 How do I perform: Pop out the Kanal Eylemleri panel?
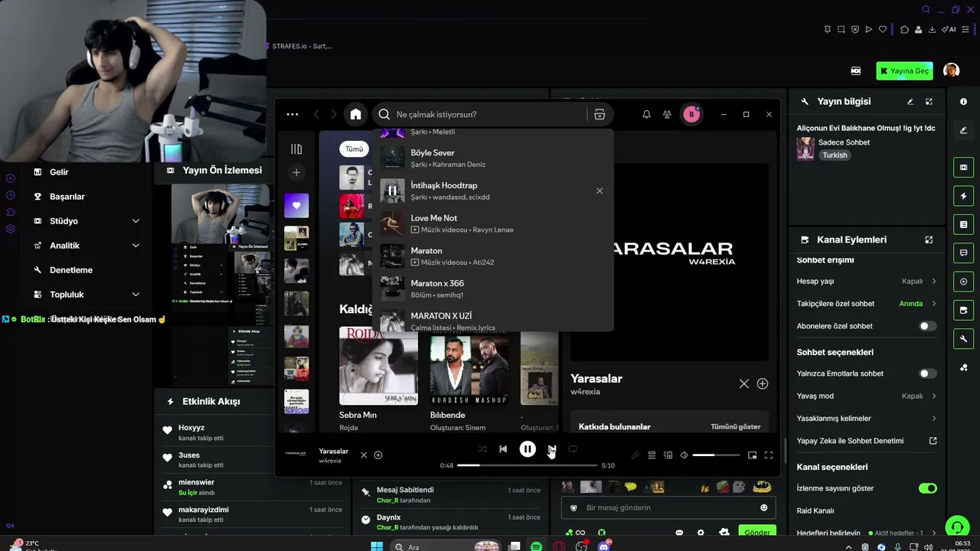(x=929, y=240)
